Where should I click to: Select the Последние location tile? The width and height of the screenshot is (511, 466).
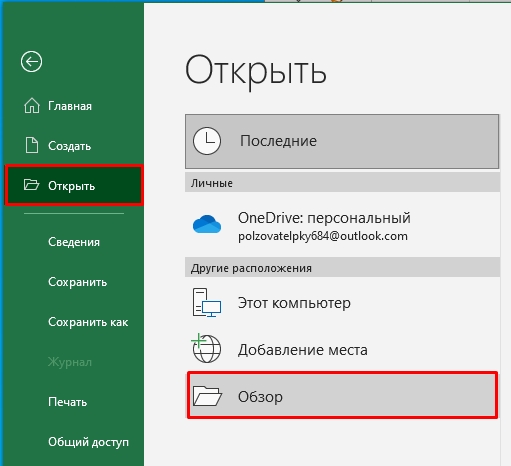[342, 141]
